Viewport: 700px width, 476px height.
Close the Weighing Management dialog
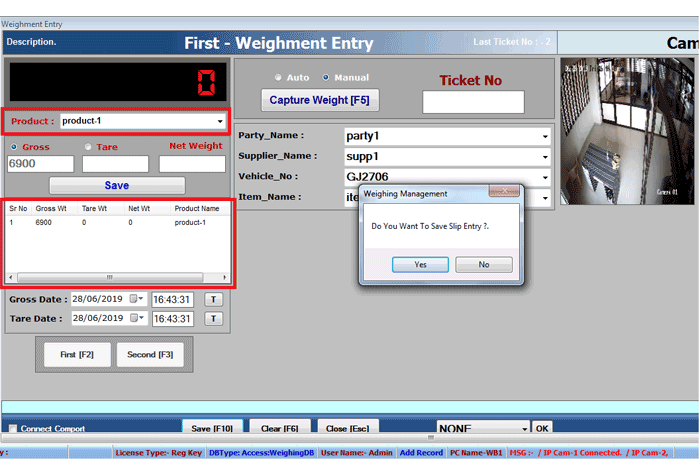pos(504,191)
